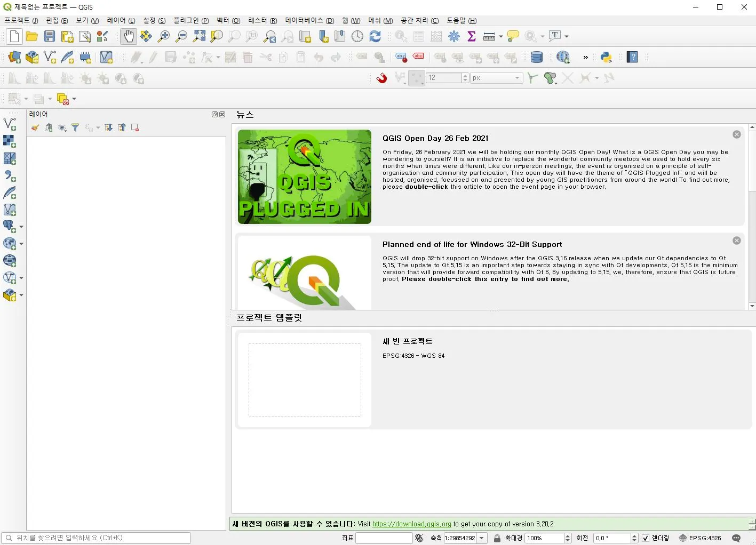756x545 pixels.
Task: Toggle the render checkbox in status bar
Action: [x=646, y=538]
